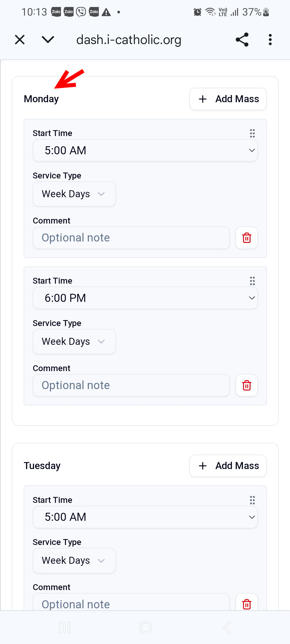Expand the browser chevron next to the close icon
This screenshot has height=644, width=290.
pyautogui.click(x=48, y=40)
